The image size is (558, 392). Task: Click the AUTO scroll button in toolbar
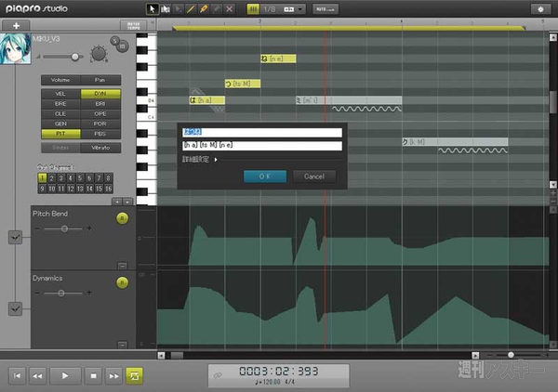[x=325, y=9]
